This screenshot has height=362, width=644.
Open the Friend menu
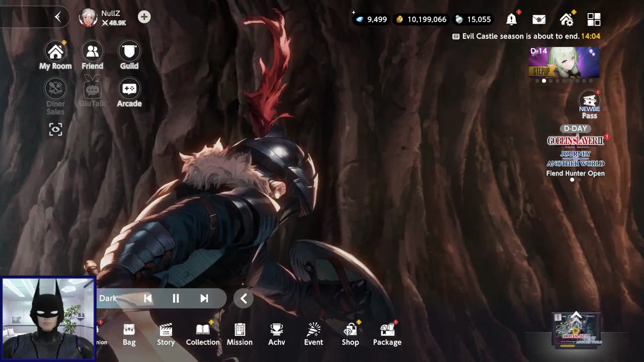click(92, 55)
